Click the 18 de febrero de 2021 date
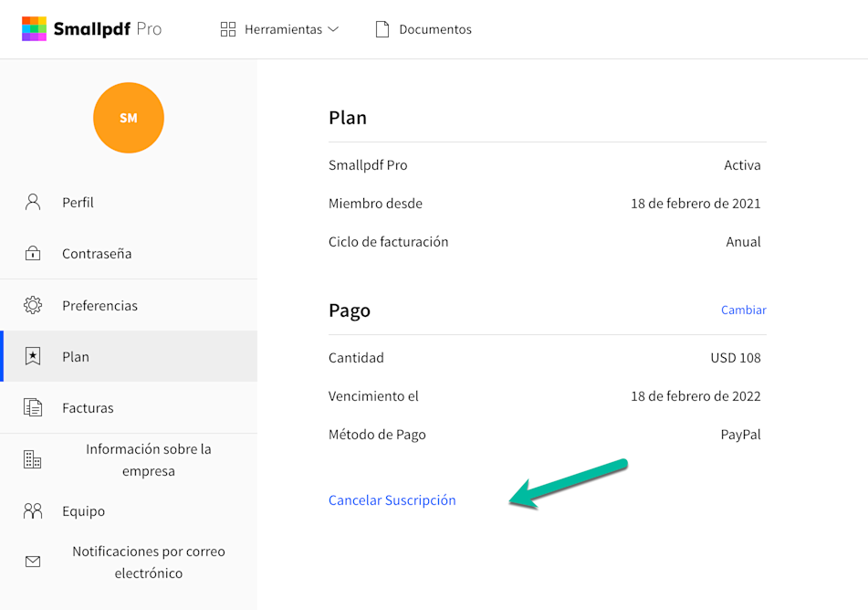The height and width of the screenshot is (610, 868). point(695,204)
